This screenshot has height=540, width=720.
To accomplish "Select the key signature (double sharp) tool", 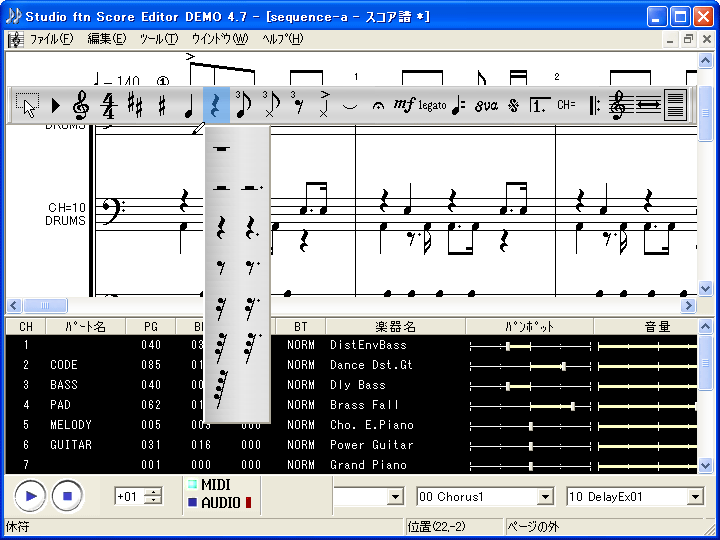I will point(135,105).
